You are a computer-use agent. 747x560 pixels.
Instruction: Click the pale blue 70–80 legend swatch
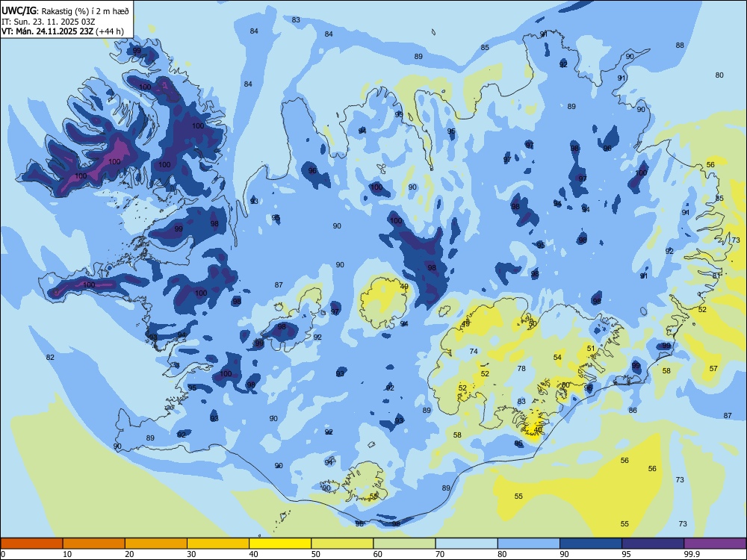point(466,544)
